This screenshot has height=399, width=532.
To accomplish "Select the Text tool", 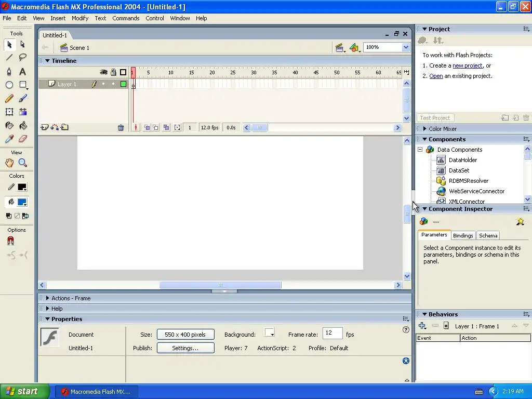I will (x=23, y=71).
